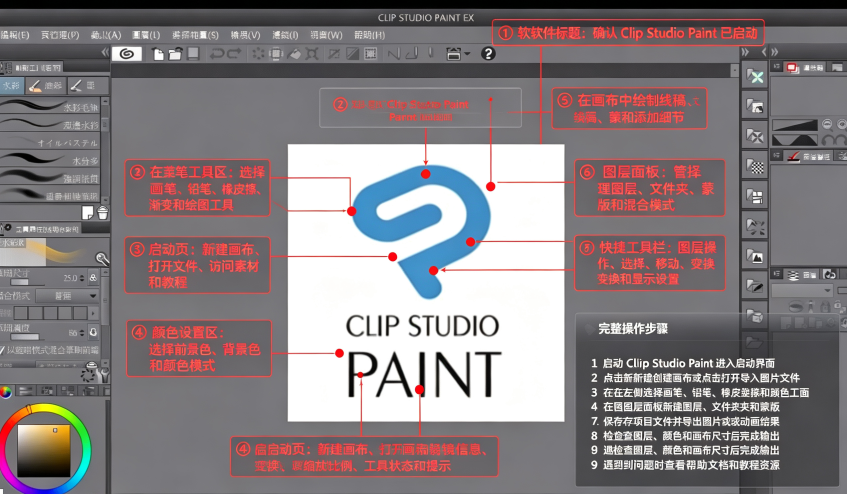
Task: Choose a shade in the color wheel square
Action: pyautogui.click(x=44, y=450)
